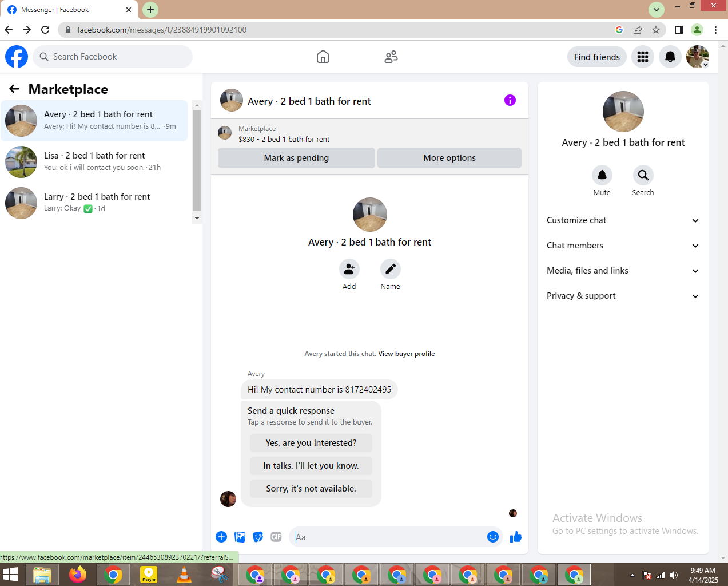Screen dimensions: 728x586
Task: Mute the conversation with Avery
Action: pyautogui.click(x=602, y=175)
